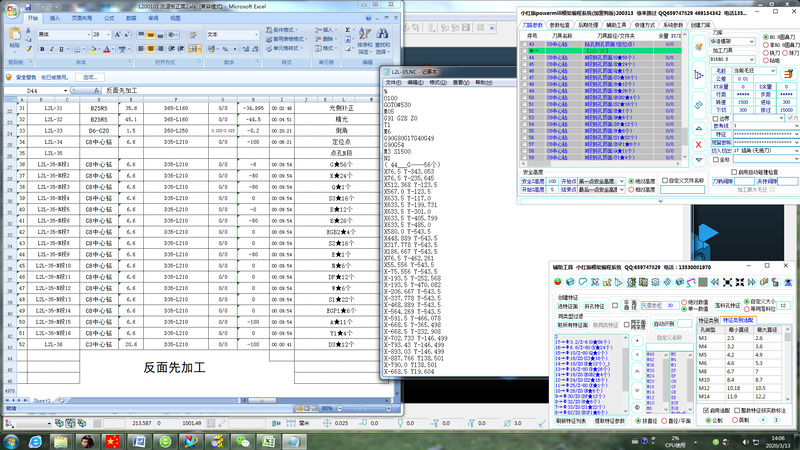
Task: Click the move up arrow icon beside toolpath list
Action: pos(699,128)
